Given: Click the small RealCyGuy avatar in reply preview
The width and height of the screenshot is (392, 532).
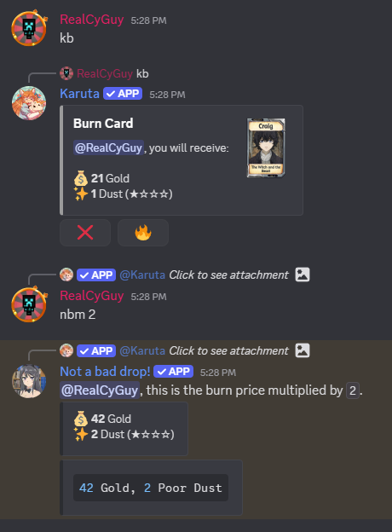Looking at the screenshot, I should [x=66, y=73].
